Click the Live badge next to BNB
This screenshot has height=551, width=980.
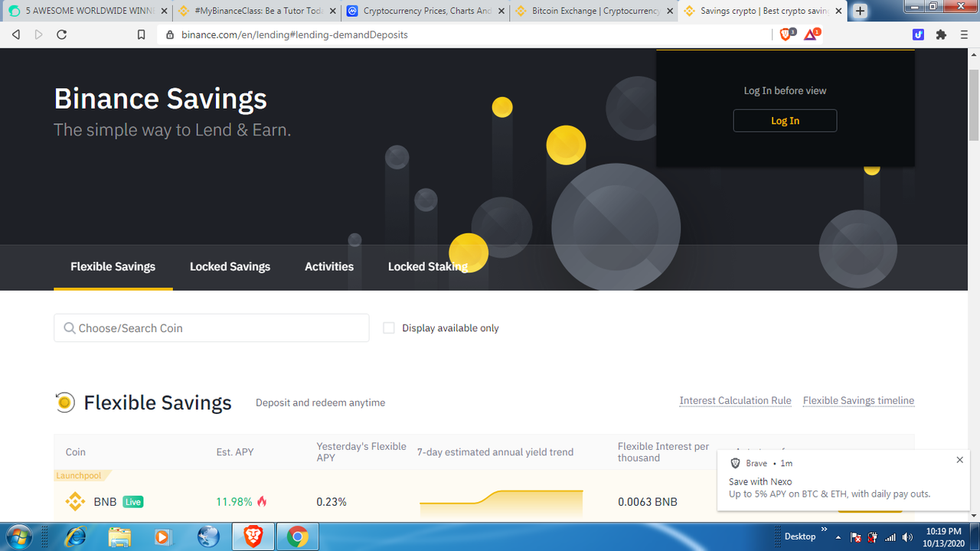(x=132, y=502)
